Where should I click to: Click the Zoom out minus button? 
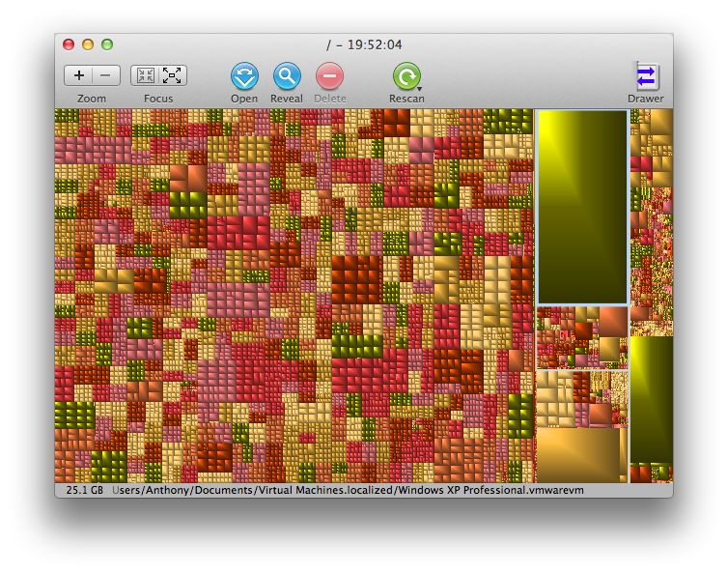[x=106, y=75]
